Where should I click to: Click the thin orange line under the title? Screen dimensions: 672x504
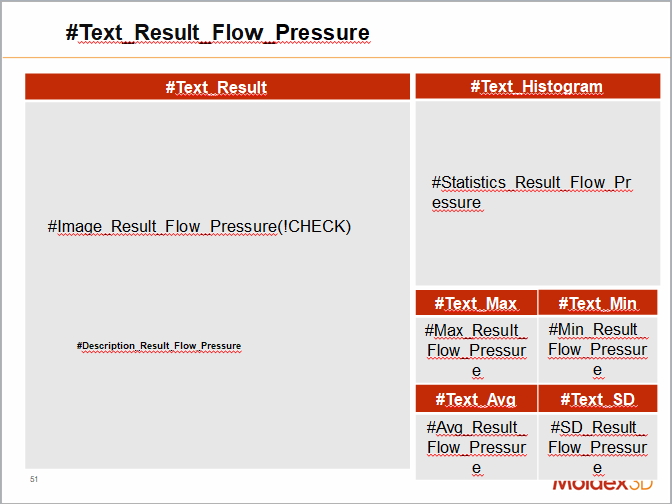click(x=336, y=58)
